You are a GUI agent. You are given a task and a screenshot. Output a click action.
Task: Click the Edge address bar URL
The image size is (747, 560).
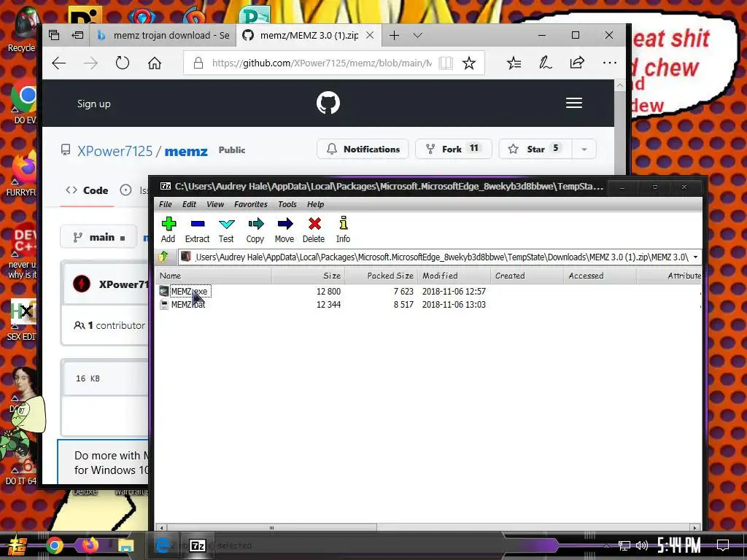pos(322,63)
